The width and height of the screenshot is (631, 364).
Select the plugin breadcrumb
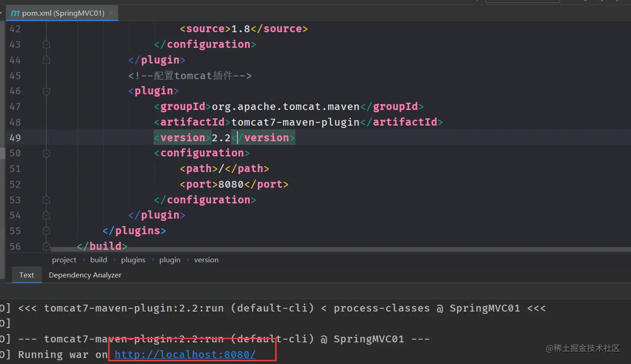click(x=170, y=260)
